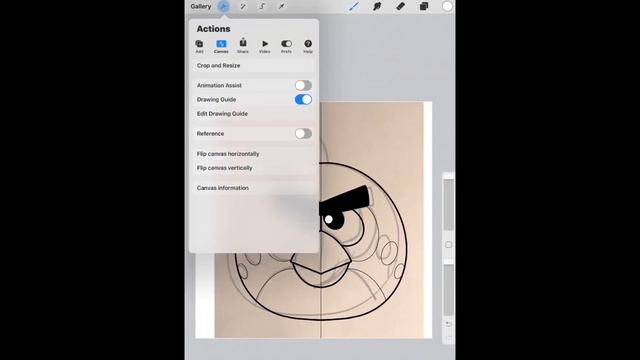Viewport: 640px width, 360px height.
Task: Select the Brush tool
Action: (354, 6)
